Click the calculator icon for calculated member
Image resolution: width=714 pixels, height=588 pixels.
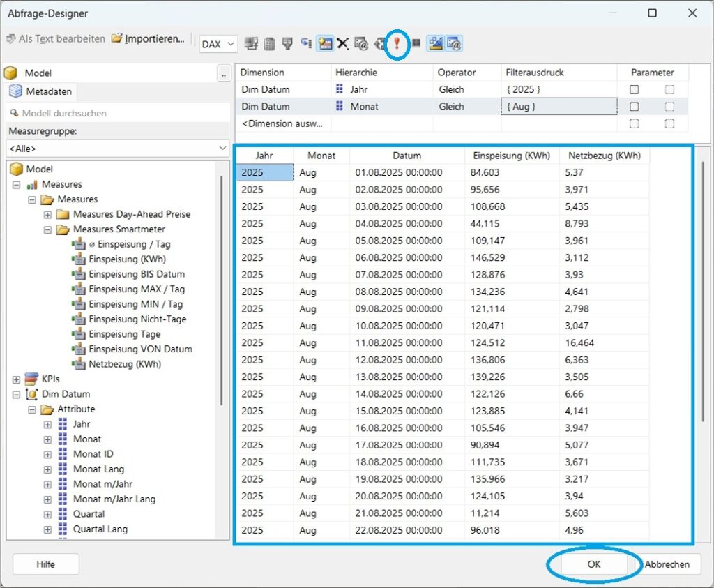point(269,43)
